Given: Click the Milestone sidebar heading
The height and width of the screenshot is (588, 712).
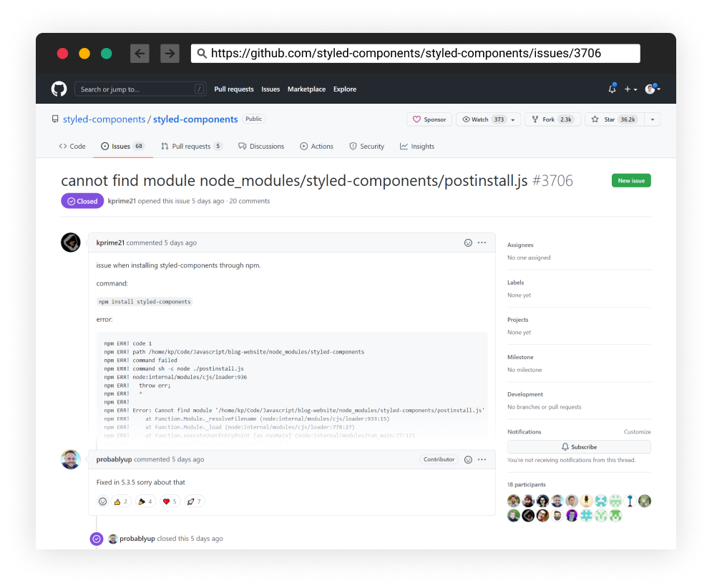Looking at the screenshot, I should pyautogui.click(x=520, y=358).
